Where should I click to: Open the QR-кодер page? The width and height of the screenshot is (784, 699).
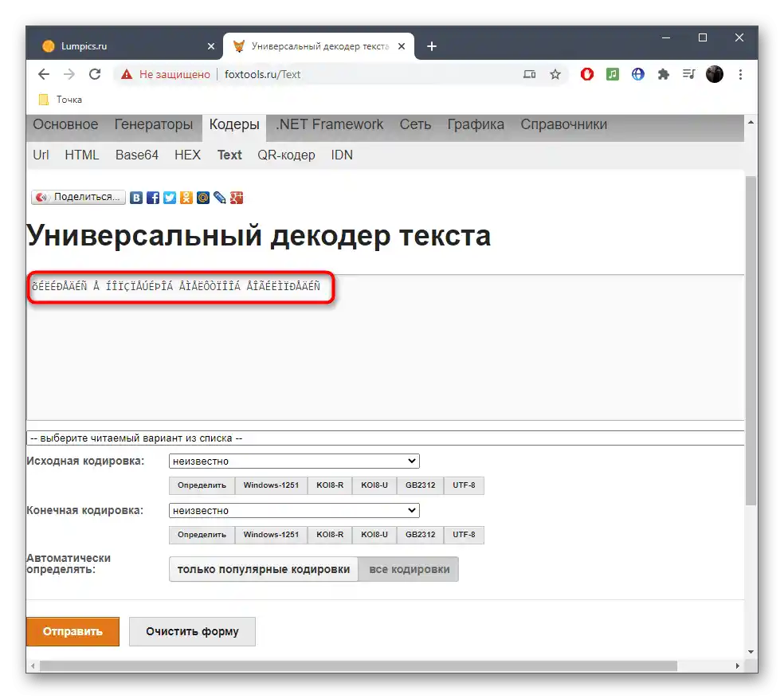286,155
